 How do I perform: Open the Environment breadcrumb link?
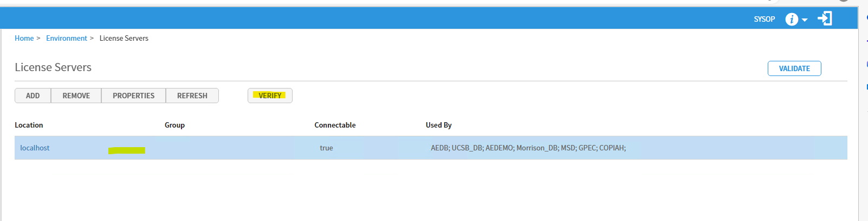point(66,38)
